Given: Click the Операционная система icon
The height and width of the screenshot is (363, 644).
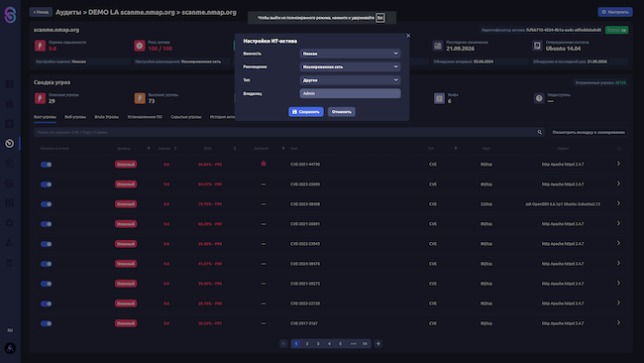Looking at the screenshot, I should pos(537,46).
